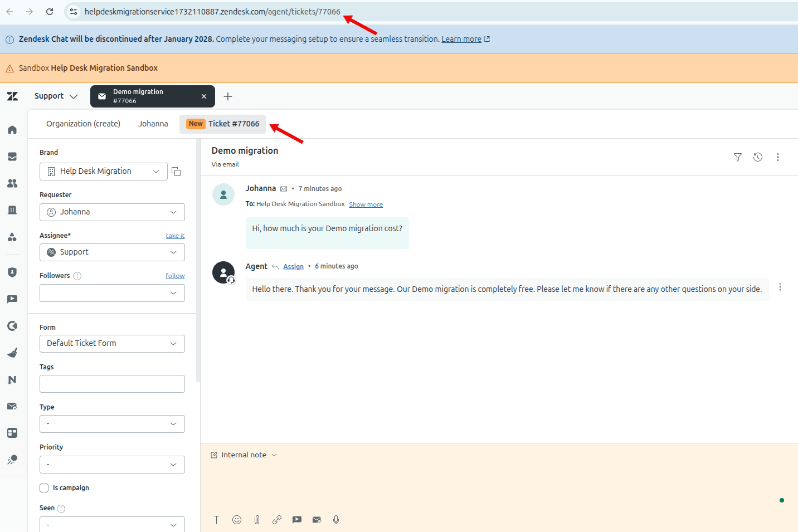Open Reporting shapes icon in sidebar
This screenshot has height=532, width=798.
click(x=12, y=237)
